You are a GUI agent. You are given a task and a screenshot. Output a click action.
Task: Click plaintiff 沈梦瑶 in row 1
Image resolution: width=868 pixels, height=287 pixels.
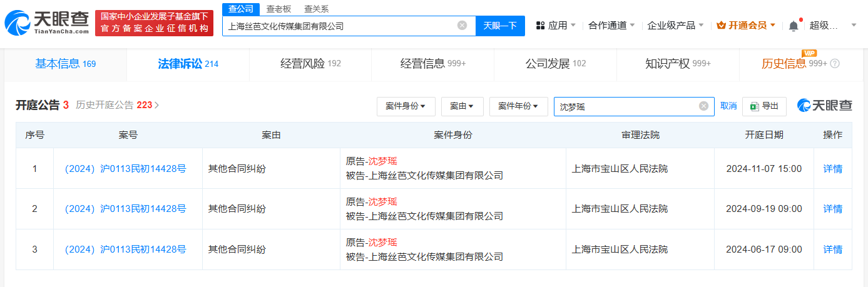tap(382, 161)
